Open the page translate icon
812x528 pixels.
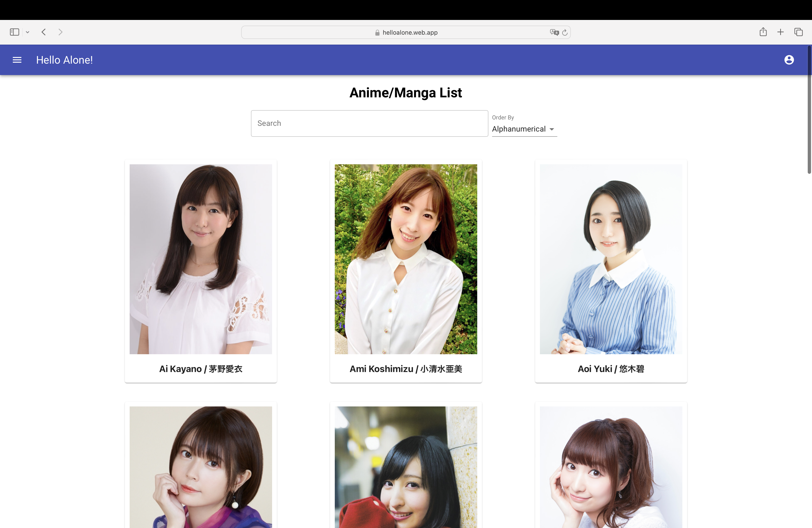(554, 32)
